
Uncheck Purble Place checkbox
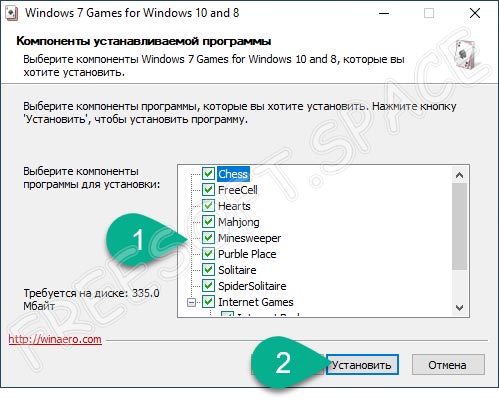click(x=208, y=254)
